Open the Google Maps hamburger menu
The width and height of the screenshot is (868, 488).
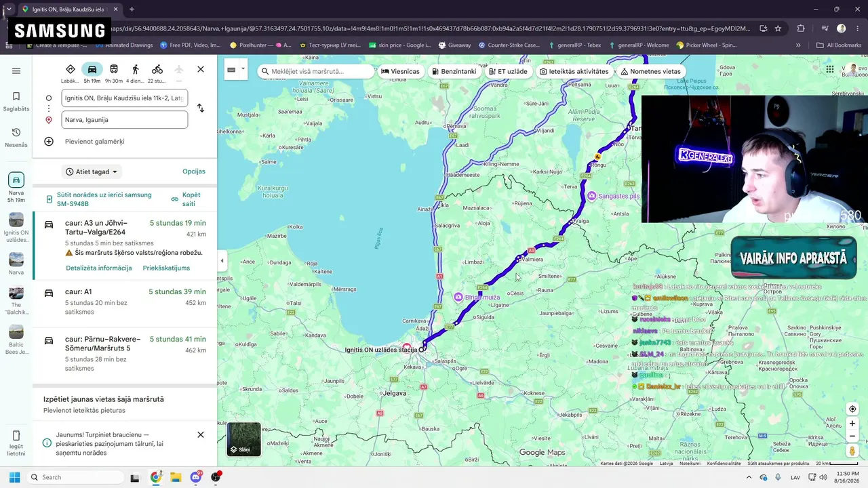[x=16, y=71]
